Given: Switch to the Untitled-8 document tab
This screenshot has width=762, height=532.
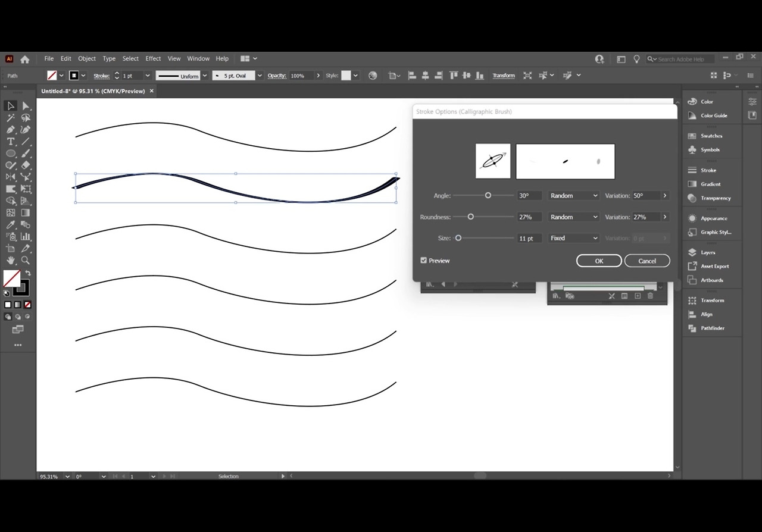Looking at the screenshot, I should point(93,91).
